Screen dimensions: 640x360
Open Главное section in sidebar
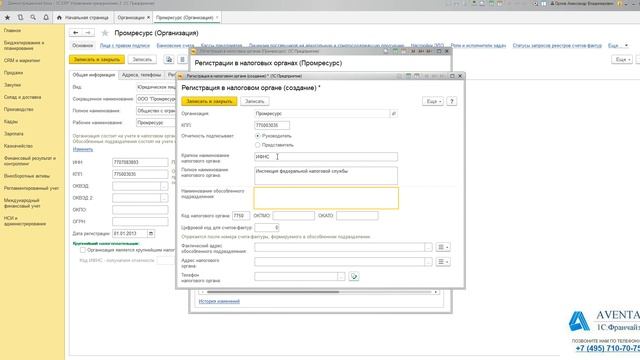[x=12, y=31]
